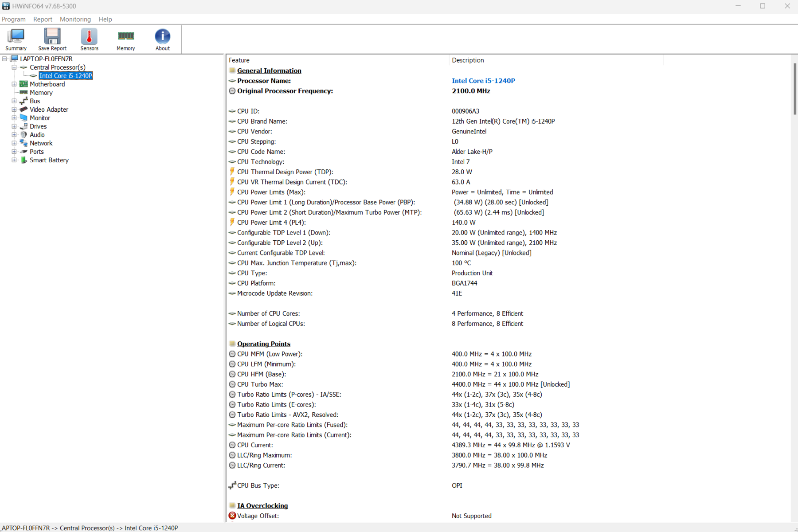798x532 pixels.
Task: Select the Smart Battery tree label
Action: pyautogui.click(x=49, y=160)
